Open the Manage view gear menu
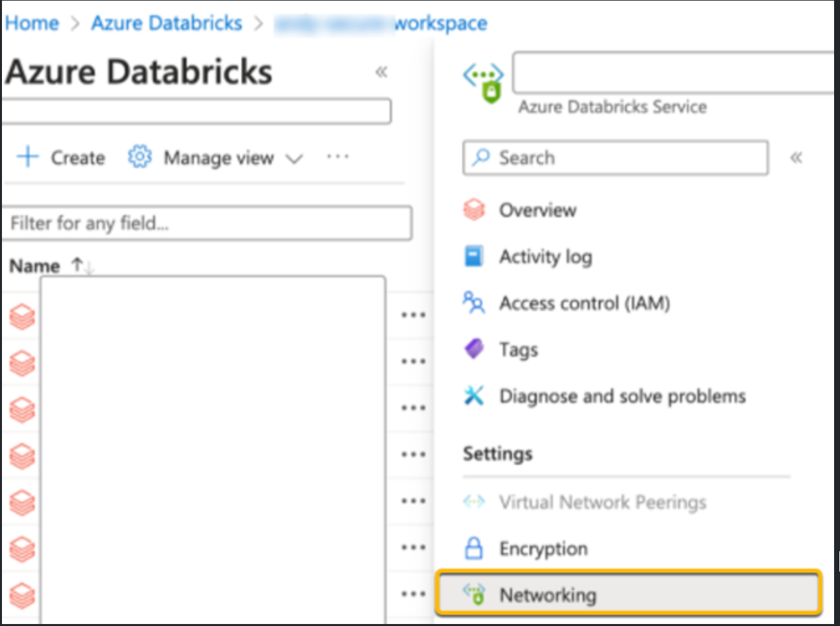Screen dimensions: 840x626 [215, 158]
